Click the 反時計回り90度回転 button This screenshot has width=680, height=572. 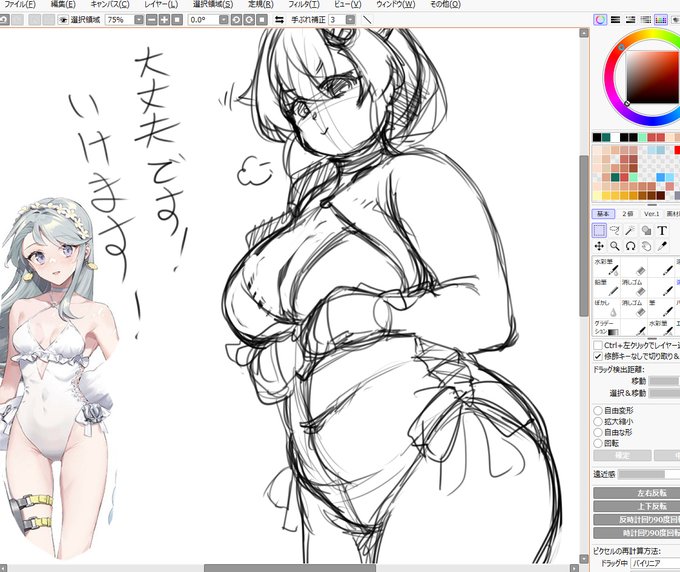point(637,520)
